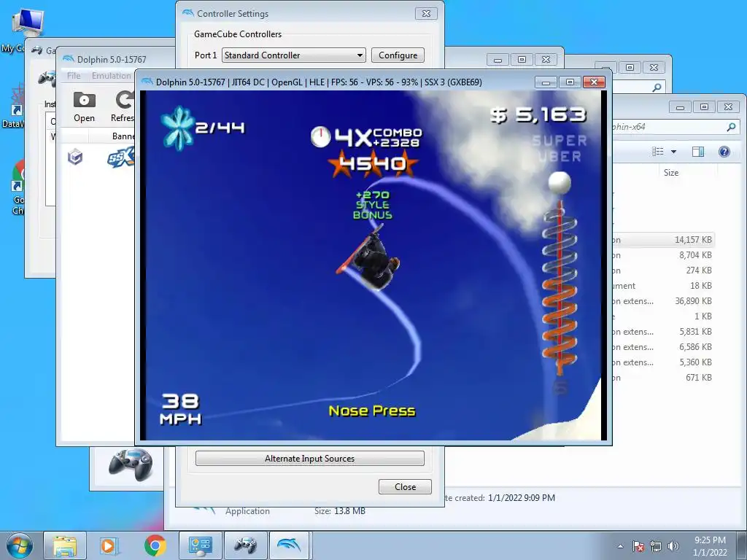Select the file row sized 18 KB
Image resolution: width=747 pixels, height=560 pixels.
tap(663, 286)
